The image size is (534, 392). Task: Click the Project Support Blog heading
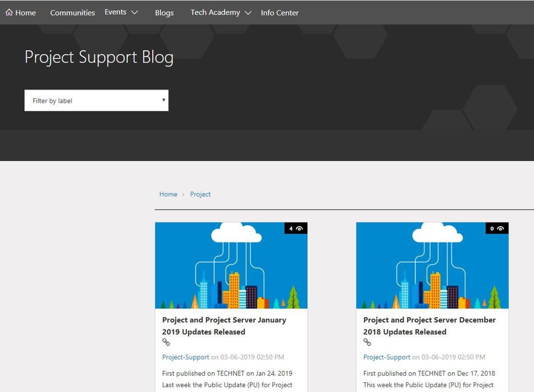(99, 57)
